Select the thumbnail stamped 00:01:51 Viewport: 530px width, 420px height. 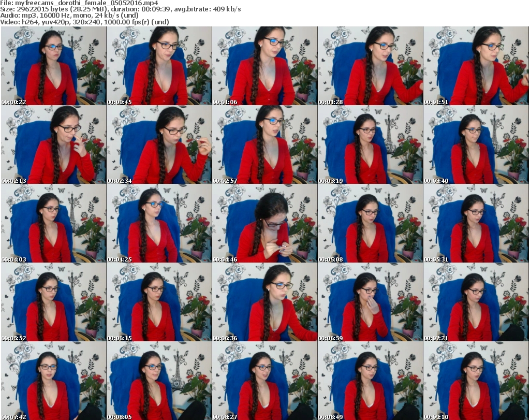(476, 66)
